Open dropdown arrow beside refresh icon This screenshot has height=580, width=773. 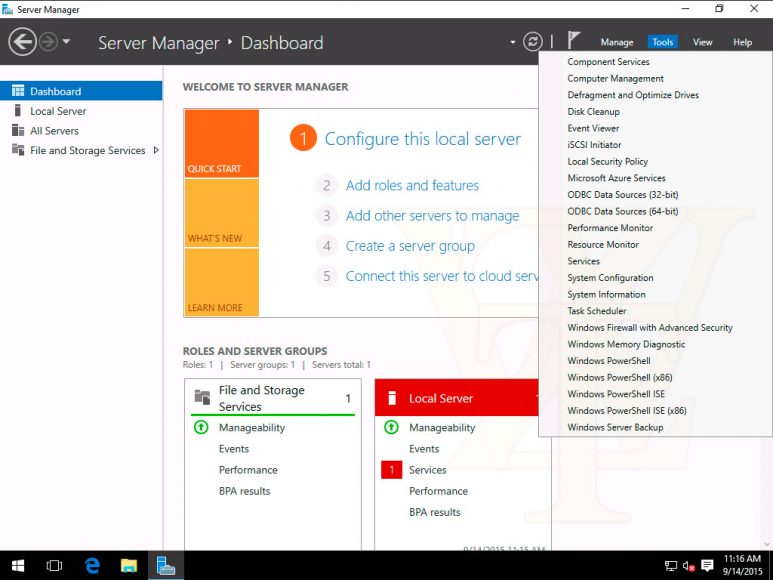(513, 42)
